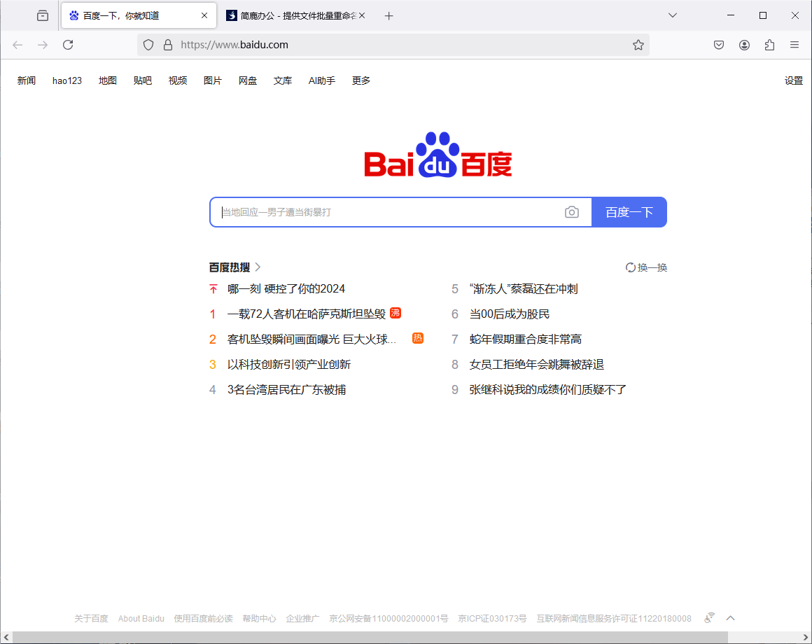
Task: Open image search via the camera icon
Action: tap(572, 212)
